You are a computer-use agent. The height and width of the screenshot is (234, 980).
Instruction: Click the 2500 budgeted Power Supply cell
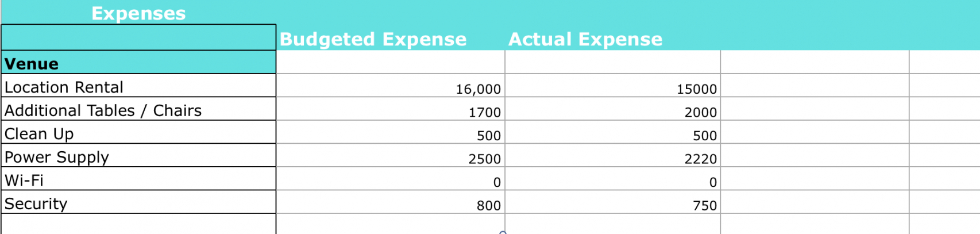click(x=391, y=156)
